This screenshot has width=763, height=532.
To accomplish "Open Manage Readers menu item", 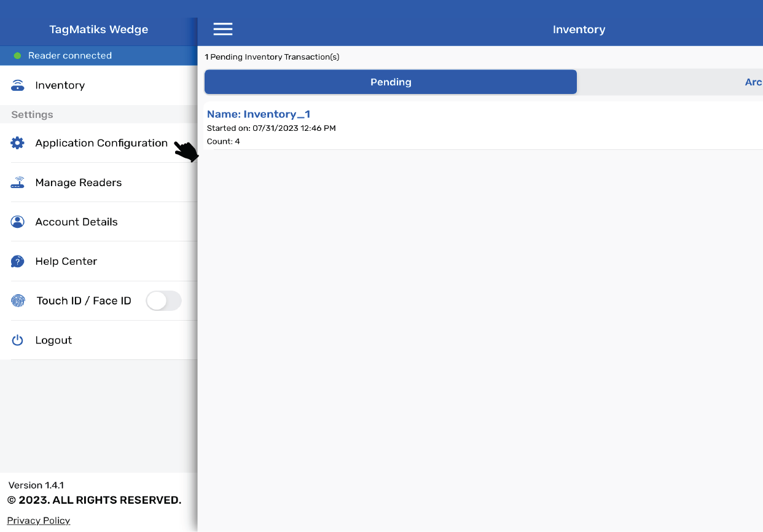I will click(x=79, y=182).
